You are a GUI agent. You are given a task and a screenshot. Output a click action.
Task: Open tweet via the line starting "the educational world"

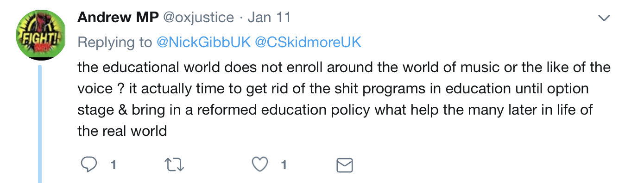coord(344,67)
